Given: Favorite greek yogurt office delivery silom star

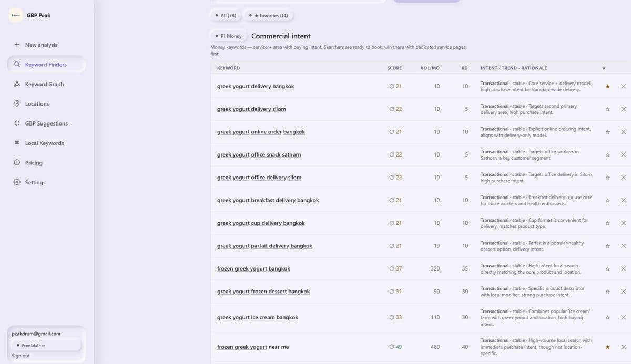Looking at the screenshot, I should click(x=607, y=178).
